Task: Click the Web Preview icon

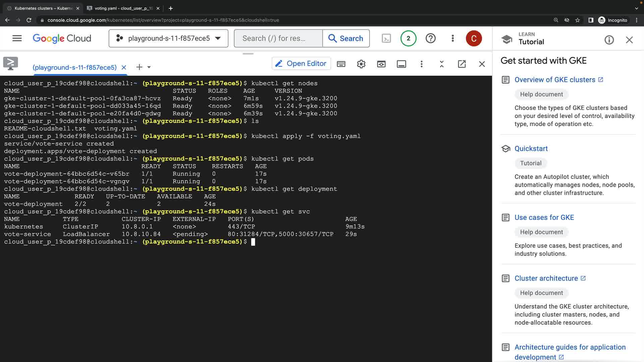Action: pos(381,64)
